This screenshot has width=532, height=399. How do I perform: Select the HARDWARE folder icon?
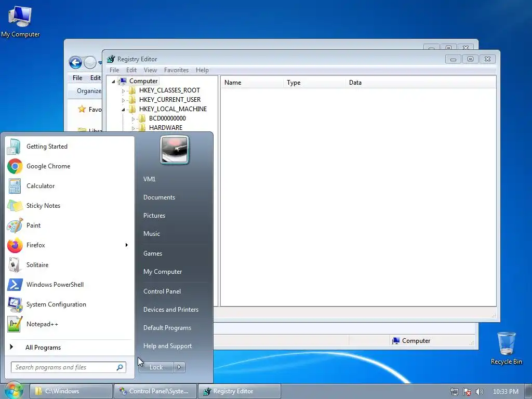[x=142, y=128]
